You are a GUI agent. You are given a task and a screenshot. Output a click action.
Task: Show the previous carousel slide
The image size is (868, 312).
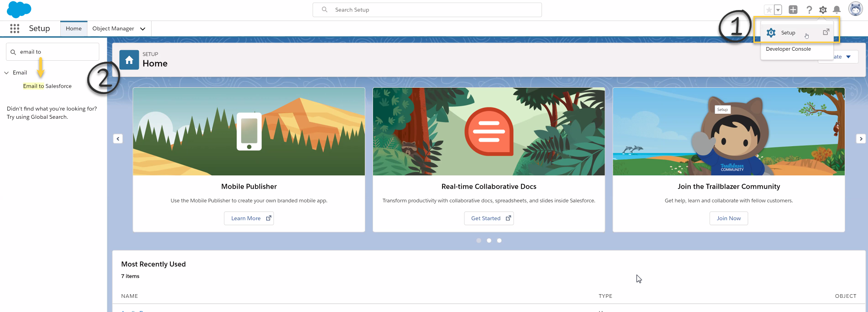[x=118, y=138]
